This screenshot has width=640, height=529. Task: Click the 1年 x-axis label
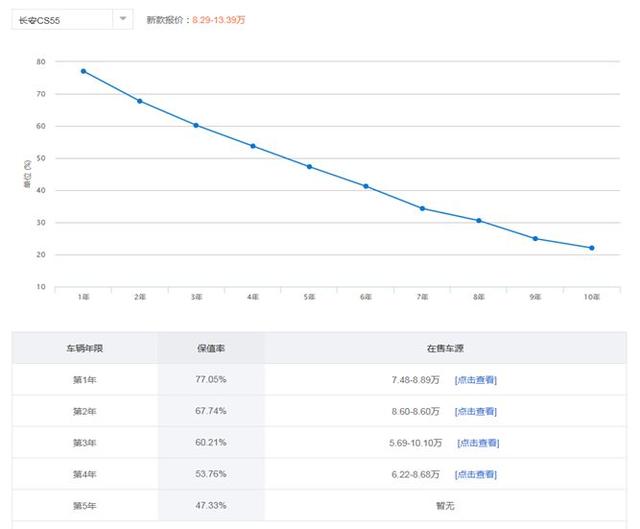(83, 297)
